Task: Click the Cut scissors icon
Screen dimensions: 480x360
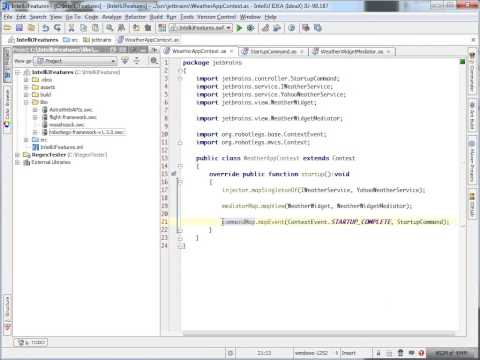Action: (71, 28)
